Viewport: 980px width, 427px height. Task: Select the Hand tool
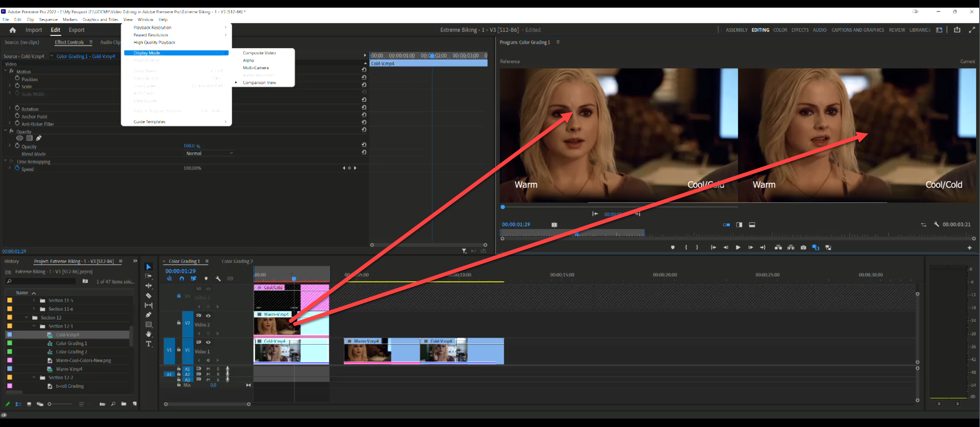tap(148, 334)
